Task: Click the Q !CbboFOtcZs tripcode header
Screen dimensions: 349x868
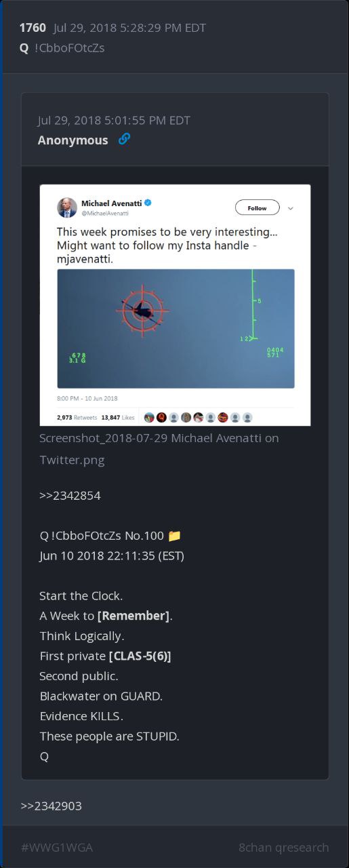Action: 62,48
